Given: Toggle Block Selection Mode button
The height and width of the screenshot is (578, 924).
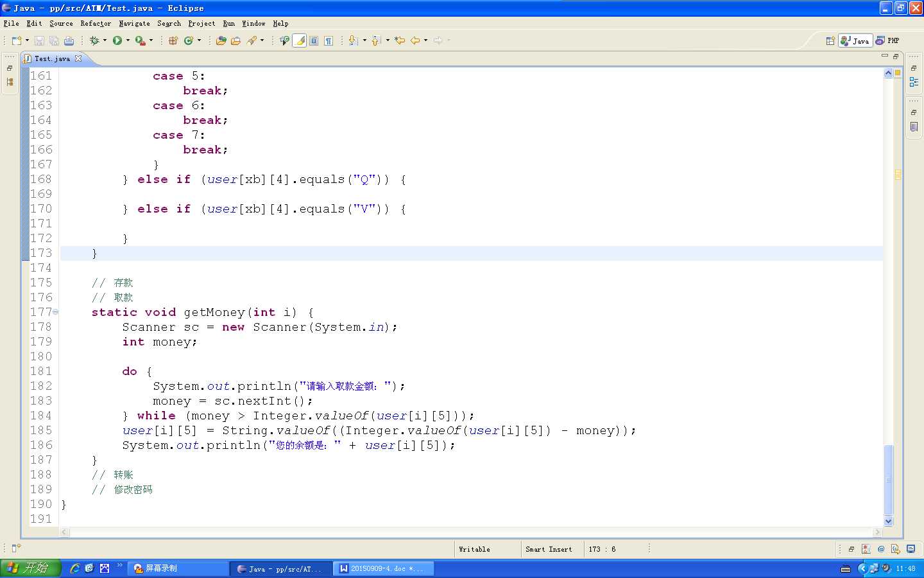Looking at the screenshot, I should (314, 40).
